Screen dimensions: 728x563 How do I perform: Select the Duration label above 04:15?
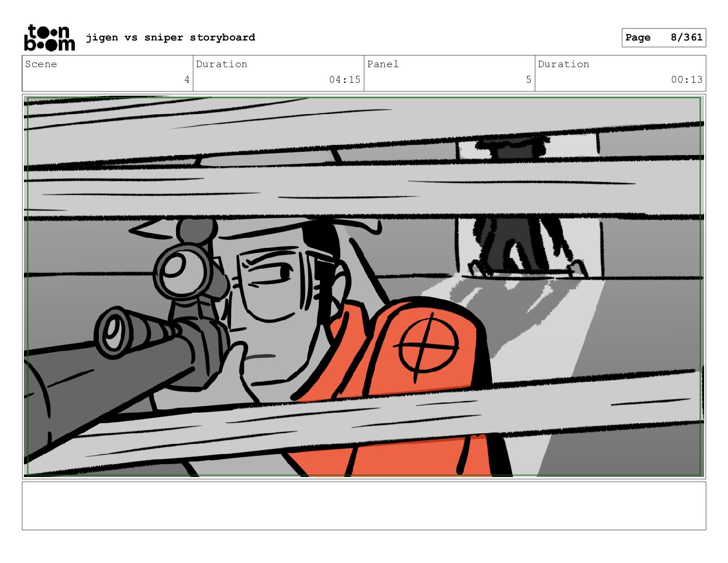222,64
